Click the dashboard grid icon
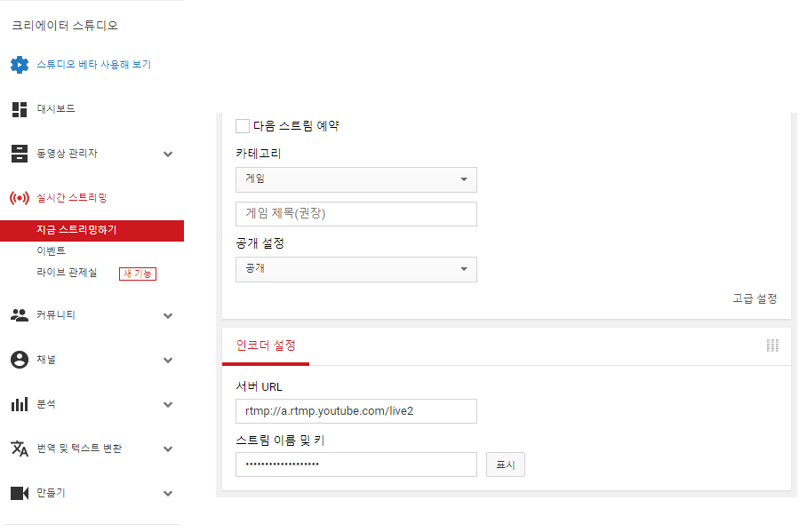 [x=20, y=109]
